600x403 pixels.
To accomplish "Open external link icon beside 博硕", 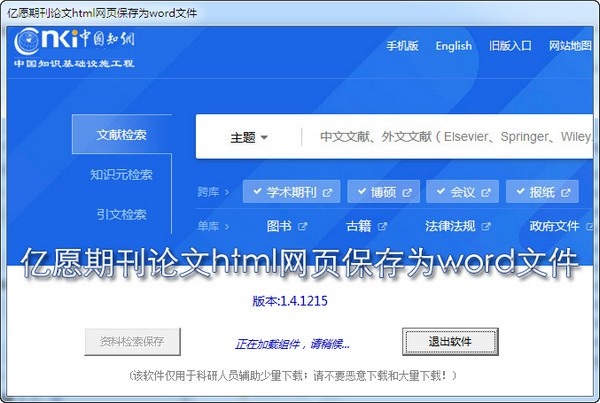I will tap(407, 193).
